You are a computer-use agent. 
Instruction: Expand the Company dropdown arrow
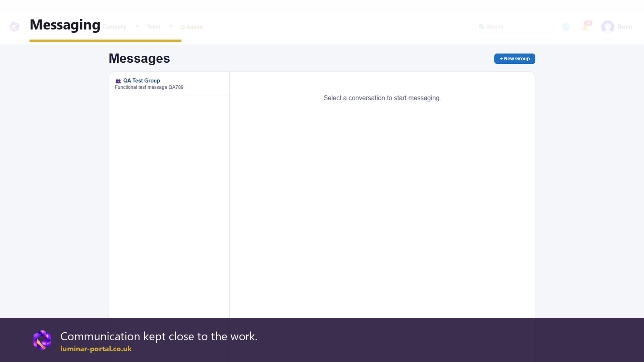pyautogui.click(x=137, y=26)
